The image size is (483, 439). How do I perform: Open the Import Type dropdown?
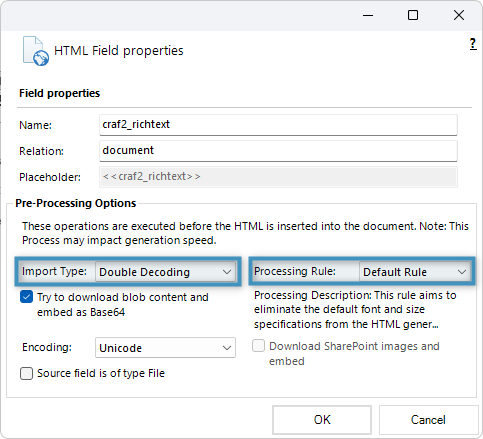pos(165,272)
